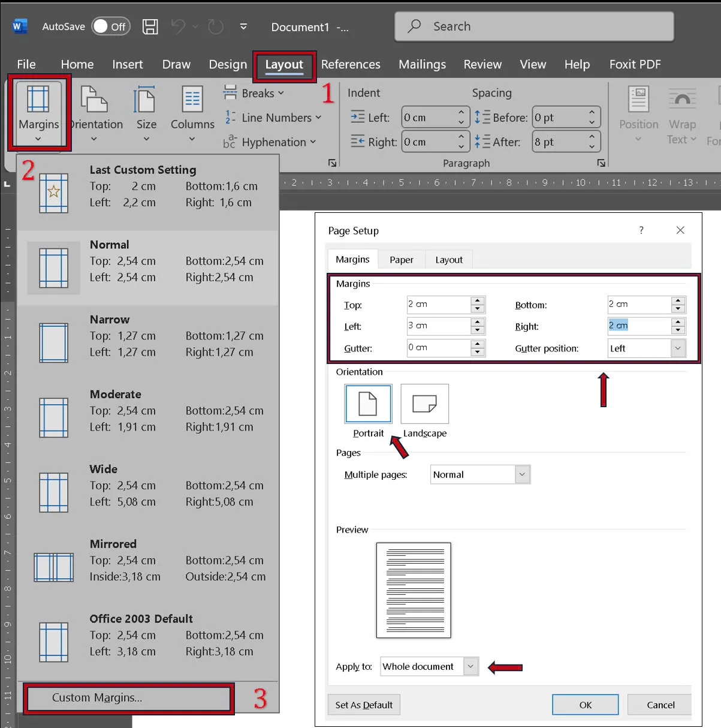Open the File menu
Screen dimensions: 721x728
click(x=26, y=64)
